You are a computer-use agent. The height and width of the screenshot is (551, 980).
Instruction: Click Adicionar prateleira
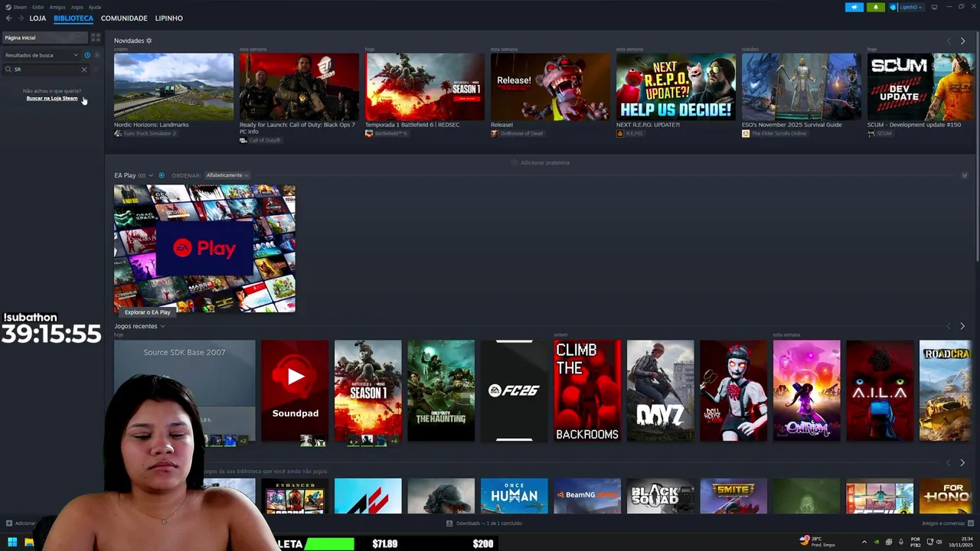[x=541, y=162]
